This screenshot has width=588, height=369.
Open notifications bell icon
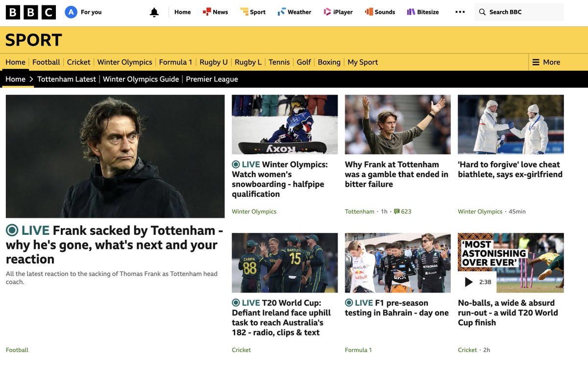(x=154, y=12)
